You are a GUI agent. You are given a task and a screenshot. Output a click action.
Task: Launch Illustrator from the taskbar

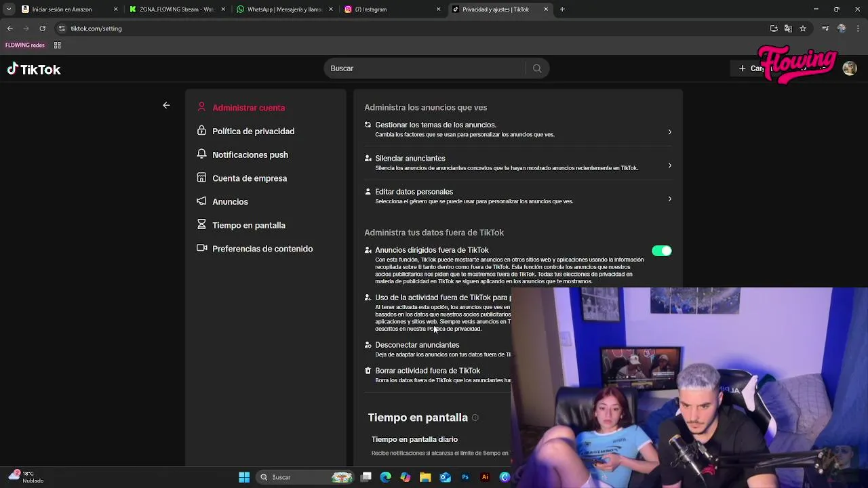(x=485, y=477)
